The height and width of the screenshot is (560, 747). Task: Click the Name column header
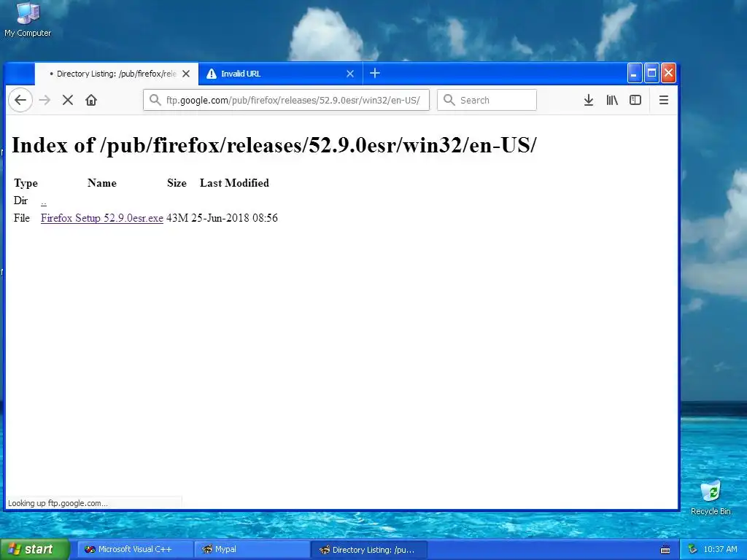point(102,183)
